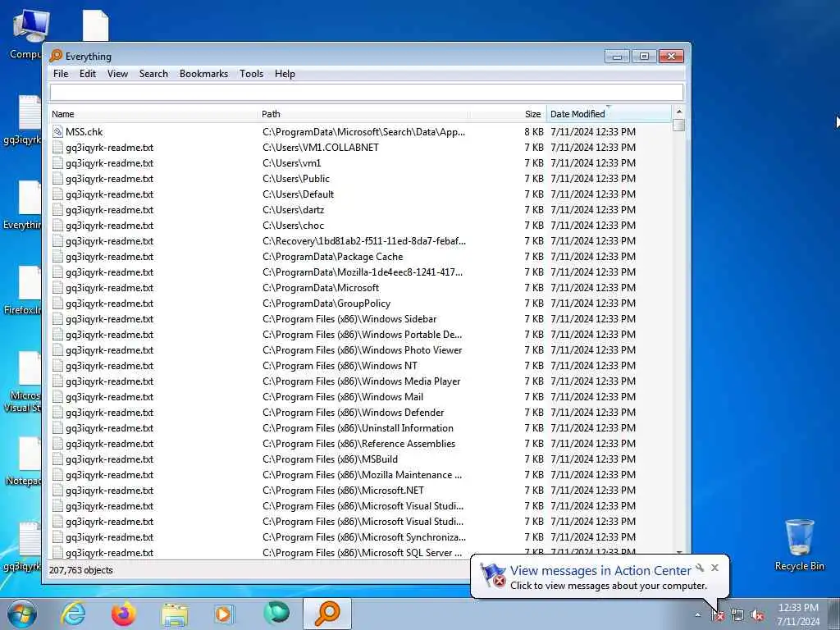The height and width of the screenshot is (630, 840).
Task: Select readme file icon in GroupPolicy row
Action: [x=58, y=304]
